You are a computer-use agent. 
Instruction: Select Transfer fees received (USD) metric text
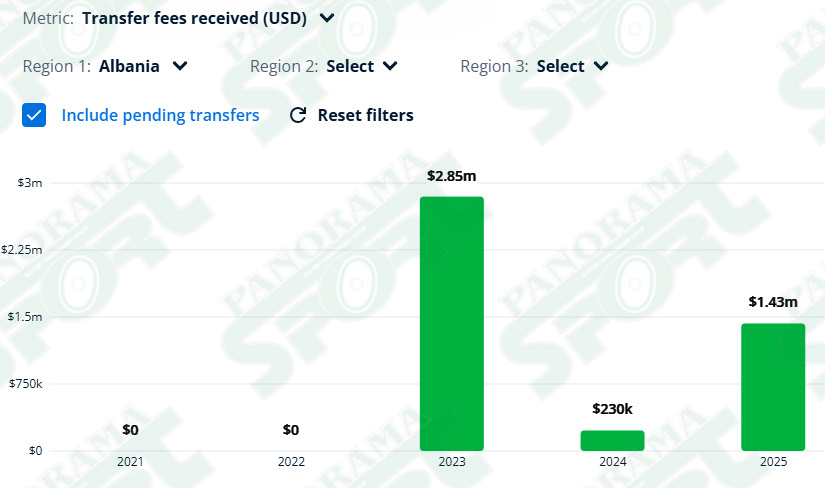[194, 18]
